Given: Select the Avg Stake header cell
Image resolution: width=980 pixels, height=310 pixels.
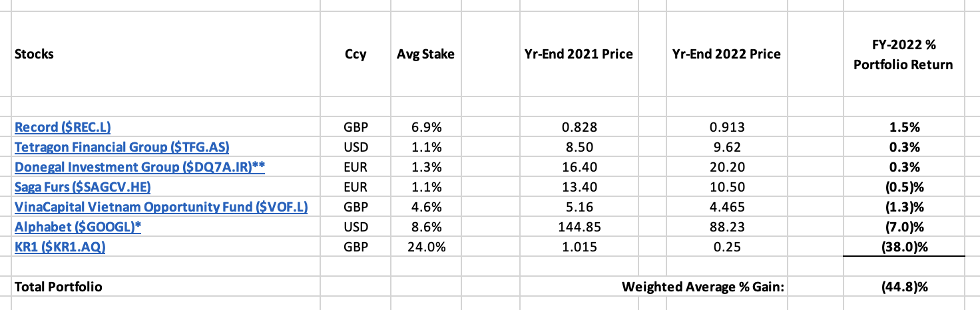Looking at the screenshot, I should [x=425, y=54].
